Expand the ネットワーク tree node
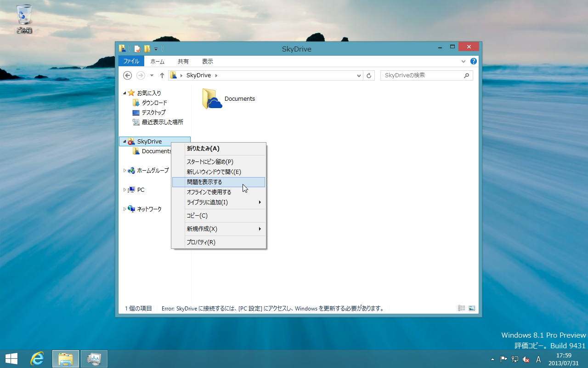The width and height of the screenshot is (588, 368). point(124,209)
